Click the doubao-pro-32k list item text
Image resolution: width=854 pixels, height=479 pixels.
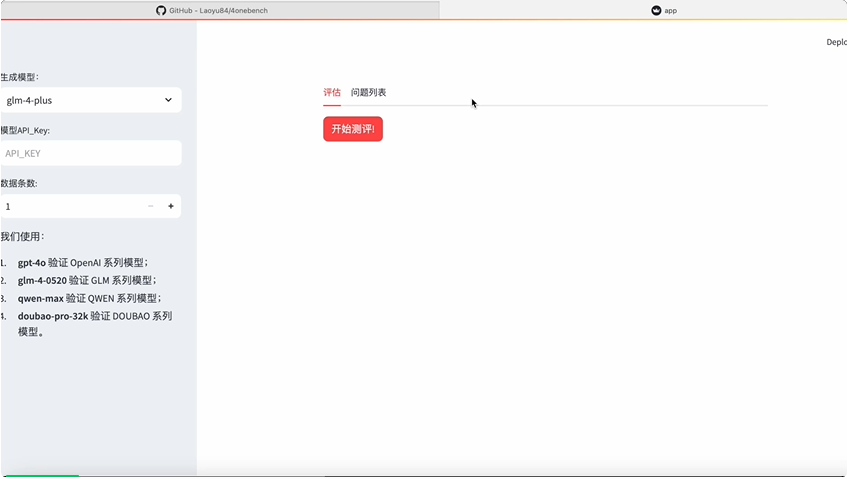95,324
